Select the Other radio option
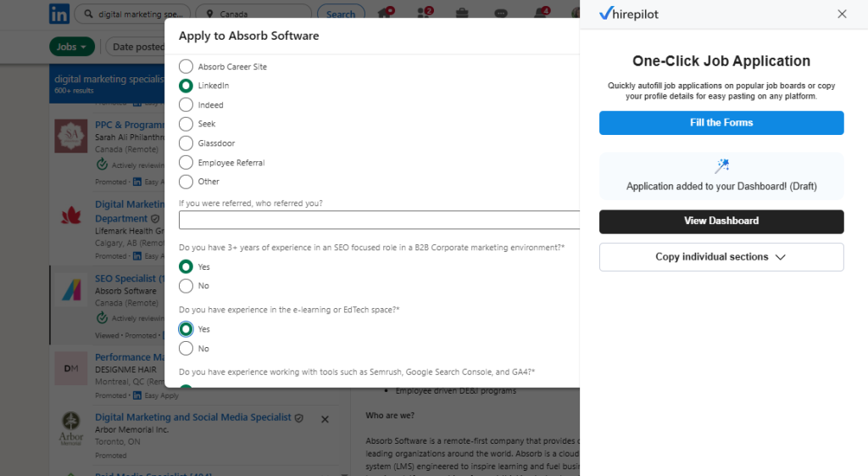The image size is (868, 476). tap(186, 182)
